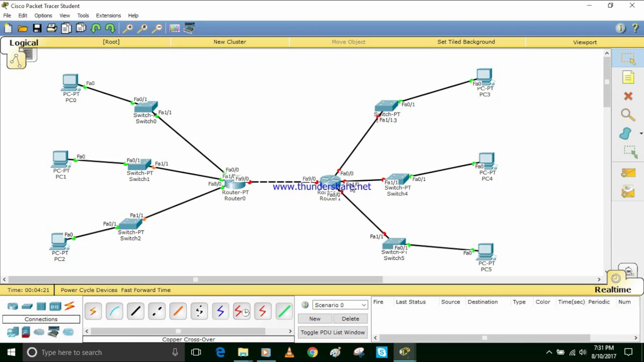Open the Scenario 0 dropdown

pyautogui.click(x=340, y=305)
